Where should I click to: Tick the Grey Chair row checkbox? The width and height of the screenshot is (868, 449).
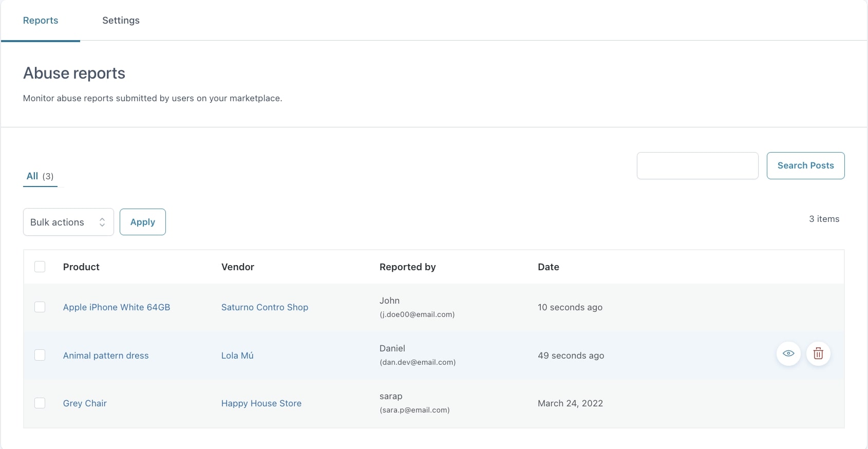(x=40, y=403)
